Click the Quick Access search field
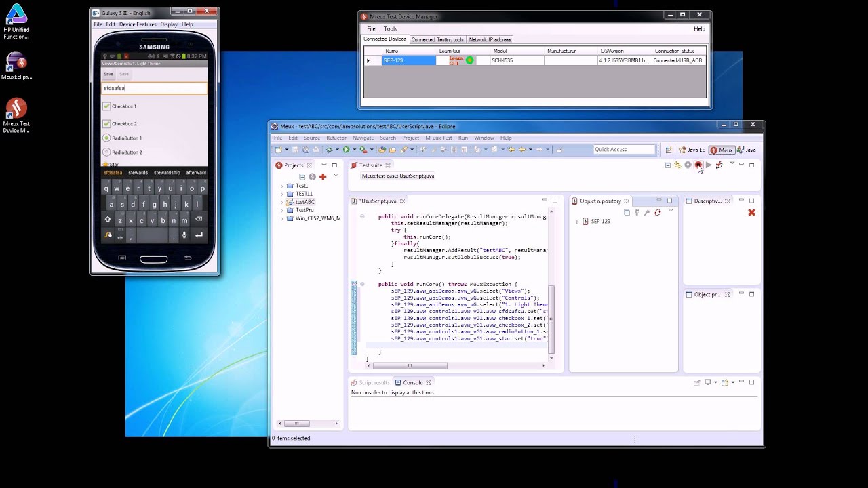 click(624, 150)
